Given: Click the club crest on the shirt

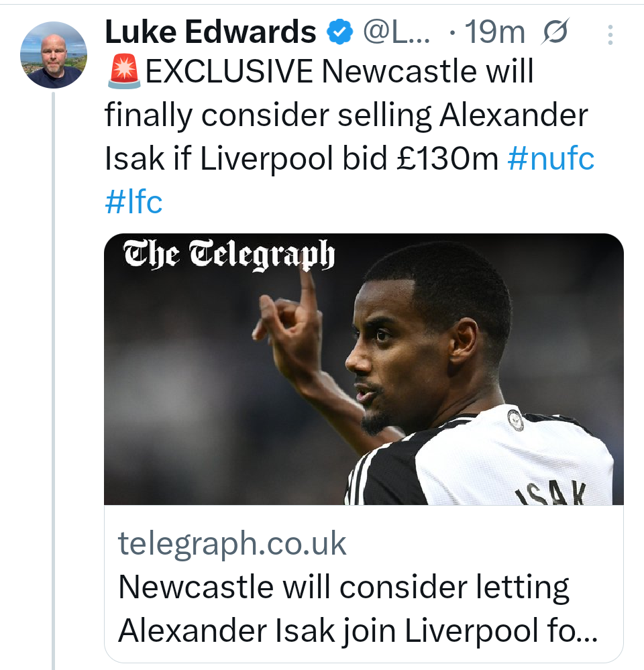Looking at the screenshot, I should pyautogui.click(x=515, y=420).
